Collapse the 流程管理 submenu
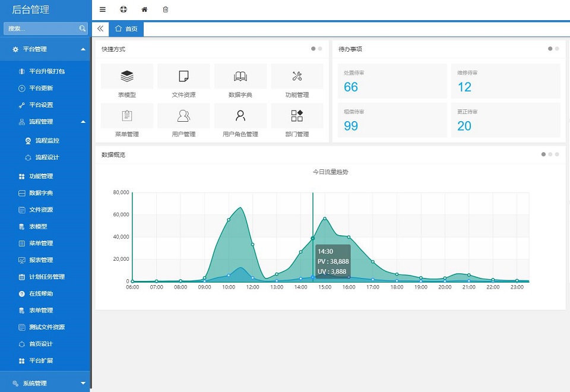570x392 pixels. coord(83,122)
